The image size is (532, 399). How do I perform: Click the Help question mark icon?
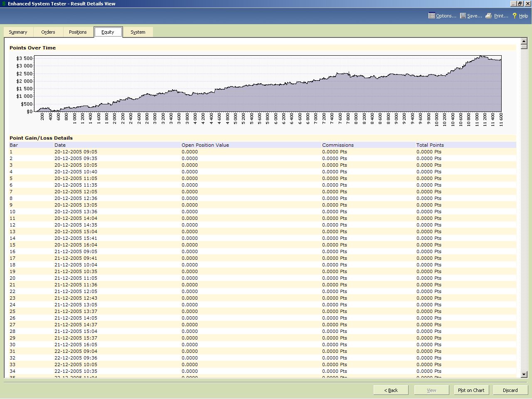click(x=515, y=16)
